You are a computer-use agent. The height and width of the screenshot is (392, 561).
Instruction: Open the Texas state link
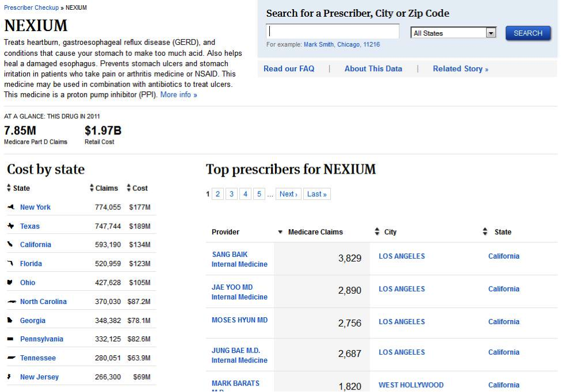[30, 226]
